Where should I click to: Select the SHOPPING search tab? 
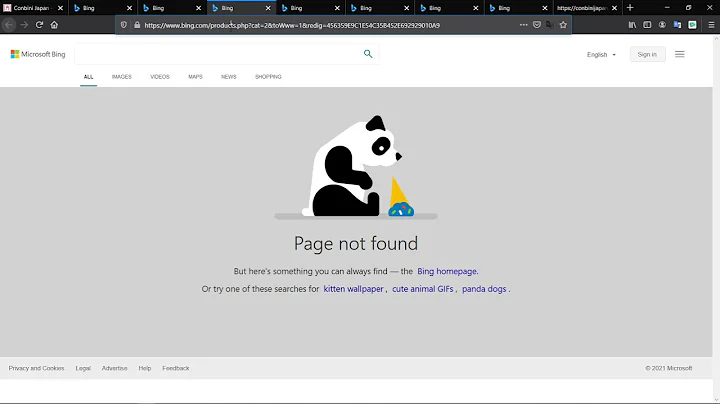pyautogui.click(x=268, y=77)
